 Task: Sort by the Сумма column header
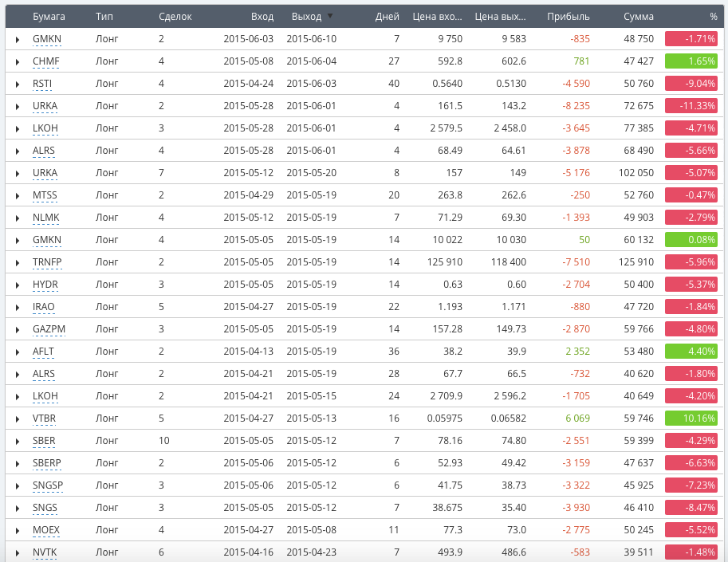point(639,16)
